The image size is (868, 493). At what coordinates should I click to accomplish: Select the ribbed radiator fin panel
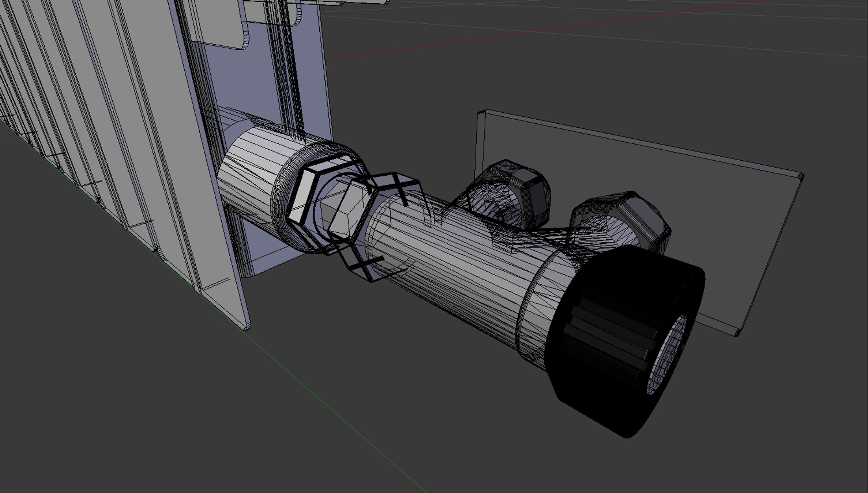(123, 151)
